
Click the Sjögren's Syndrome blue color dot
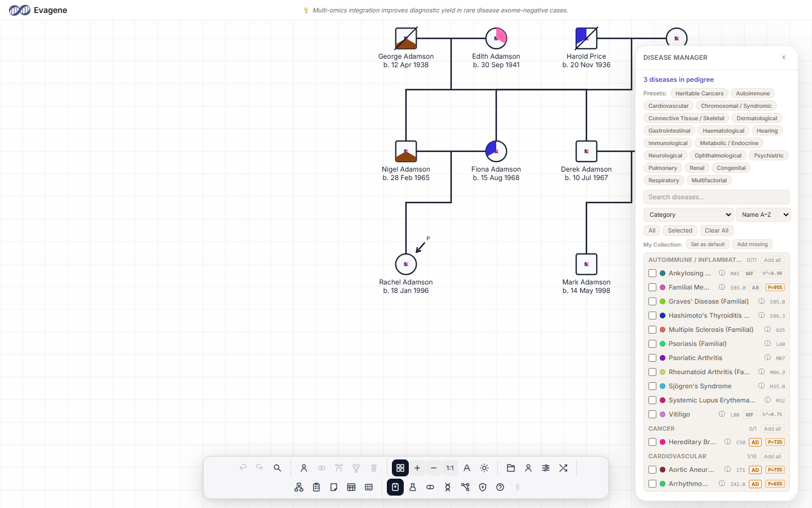coord(663,386)
